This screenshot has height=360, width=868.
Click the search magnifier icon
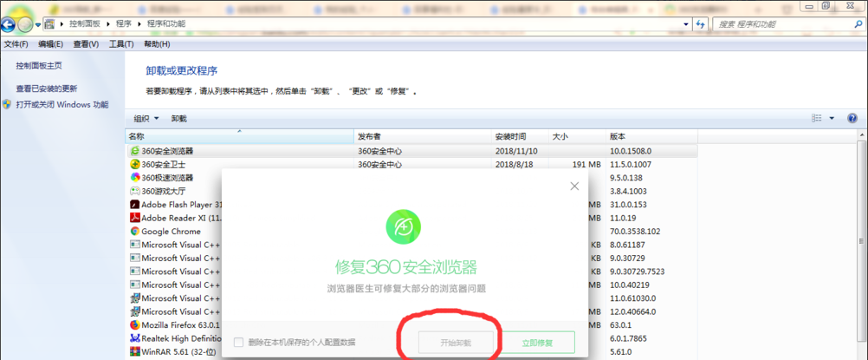pos(858,24)
